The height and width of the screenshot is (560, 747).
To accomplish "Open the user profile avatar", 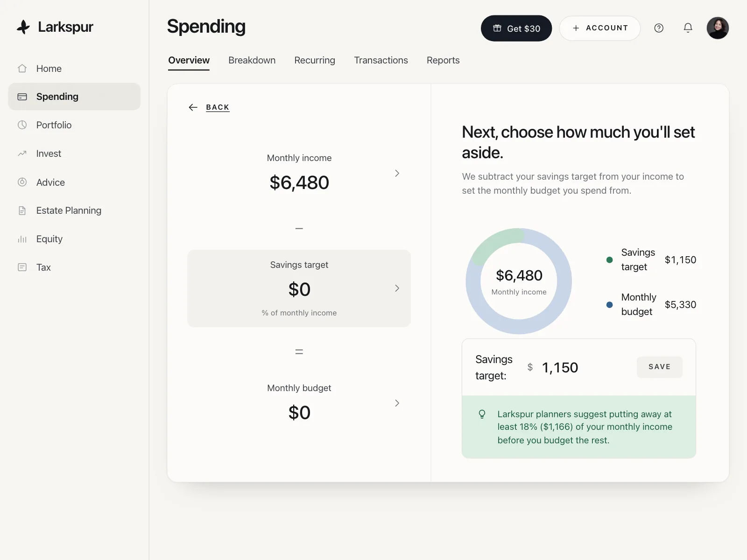I will [718, 28].
